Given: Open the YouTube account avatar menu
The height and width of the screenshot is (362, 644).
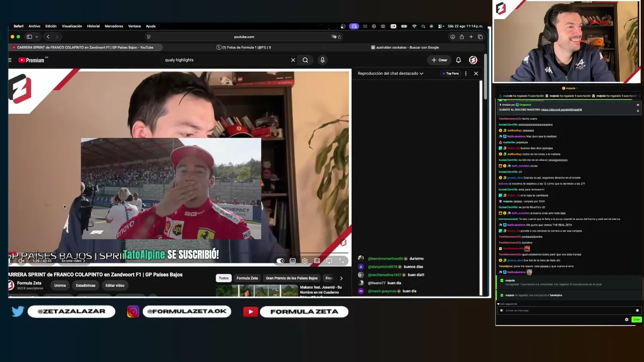Looking at the screenshot, I should click(x=473, y=60).
